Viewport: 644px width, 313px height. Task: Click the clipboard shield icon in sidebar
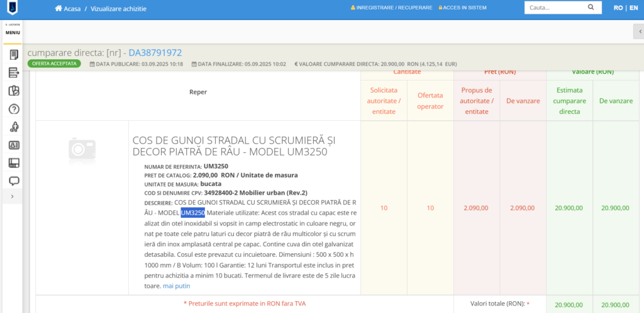(x=13, y=91)
